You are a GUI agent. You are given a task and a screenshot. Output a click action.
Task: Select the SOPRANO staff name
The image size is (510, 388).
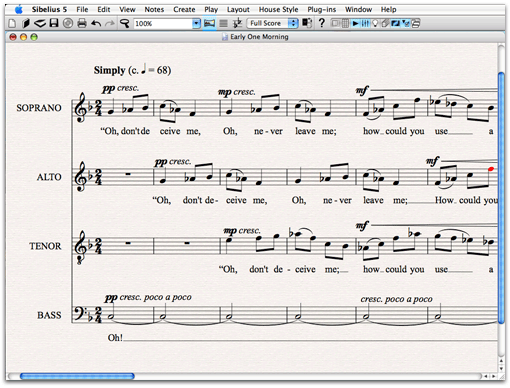[x=39, y=108]
